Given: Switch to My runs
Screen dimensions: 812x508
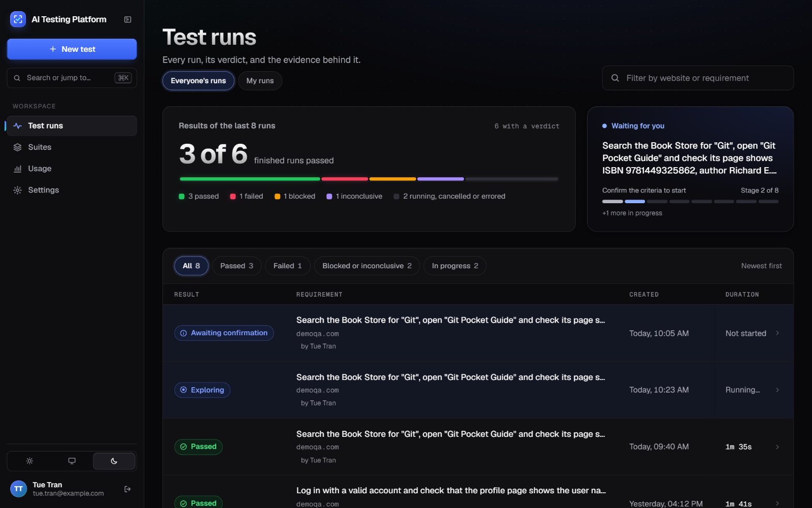Looking at the screenshot, I should click(260, 81).
